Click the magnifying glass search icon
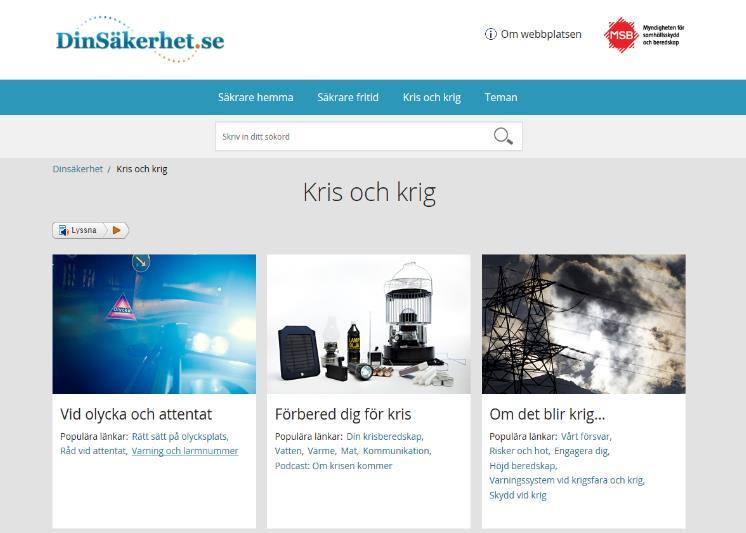 (x=503, y=137)
